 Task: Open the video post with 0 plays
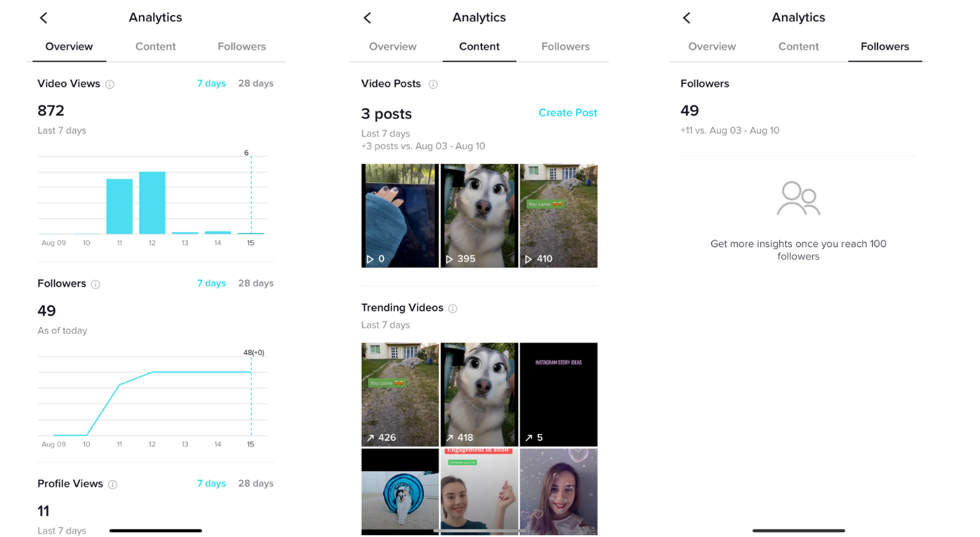[400, 215]
